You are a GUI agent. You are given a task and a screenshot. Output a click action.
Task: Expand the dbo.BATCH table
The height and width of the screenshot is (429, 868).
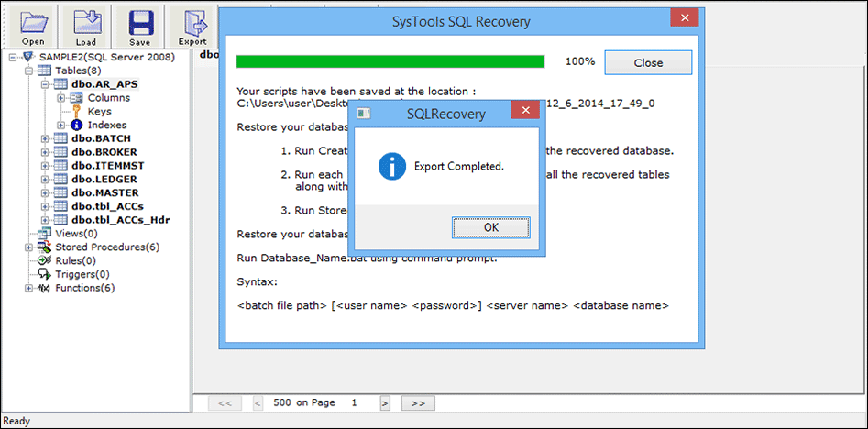point(44,138)
